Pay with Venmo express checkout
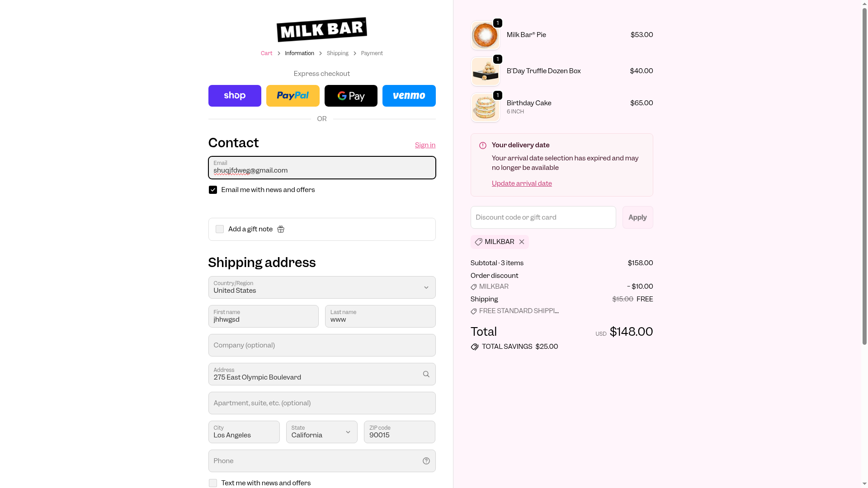The height and width of the screenshot is (488, 868). tap(409, 96)
